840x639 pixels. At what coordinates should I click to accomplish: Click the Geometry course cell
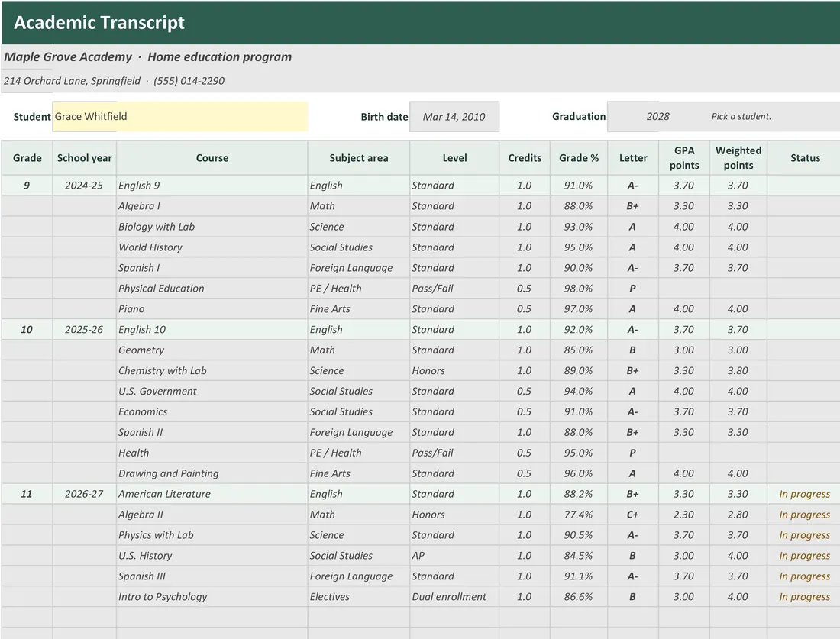click(x=212, y=350)
